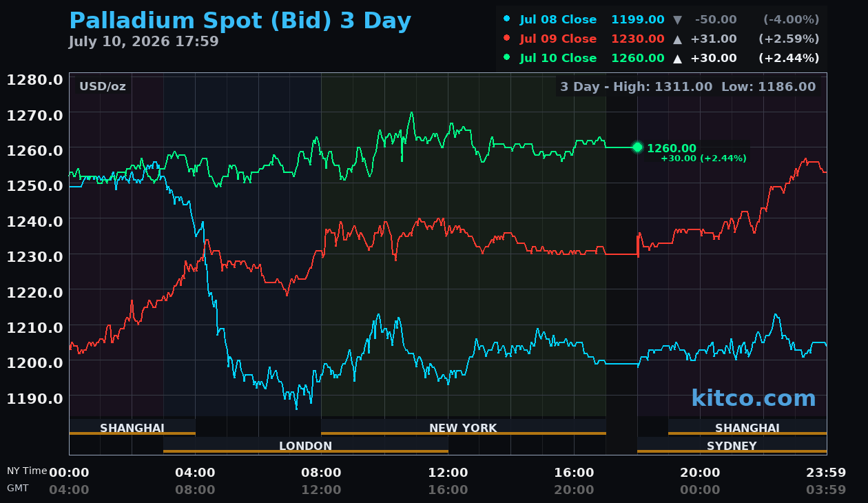Click the Jul 08 Close label
Viewport: 868px width, 503px height.
(x=558, y=19)
